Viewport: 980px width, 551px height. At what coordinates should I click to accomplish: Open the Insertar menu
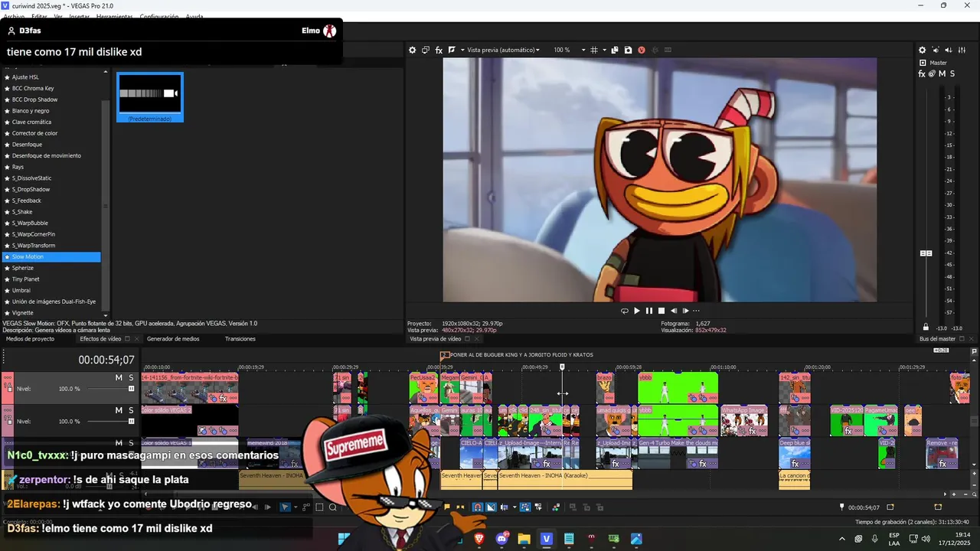click(79, 17)
